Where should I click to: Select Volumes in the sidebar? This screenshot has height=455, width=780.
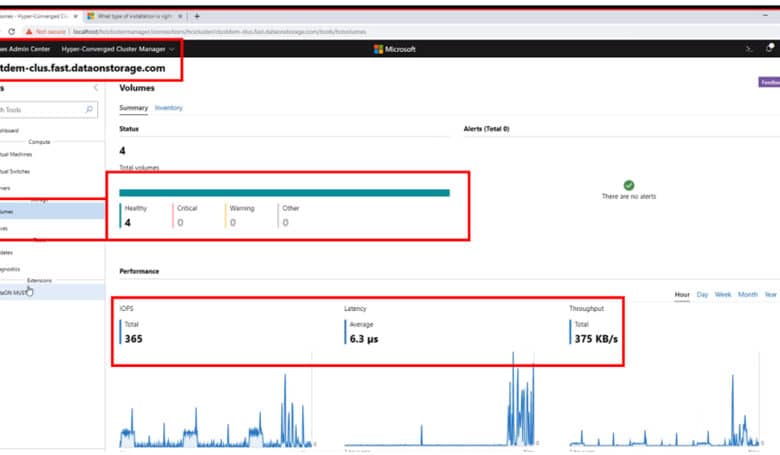tap(52, 211)
